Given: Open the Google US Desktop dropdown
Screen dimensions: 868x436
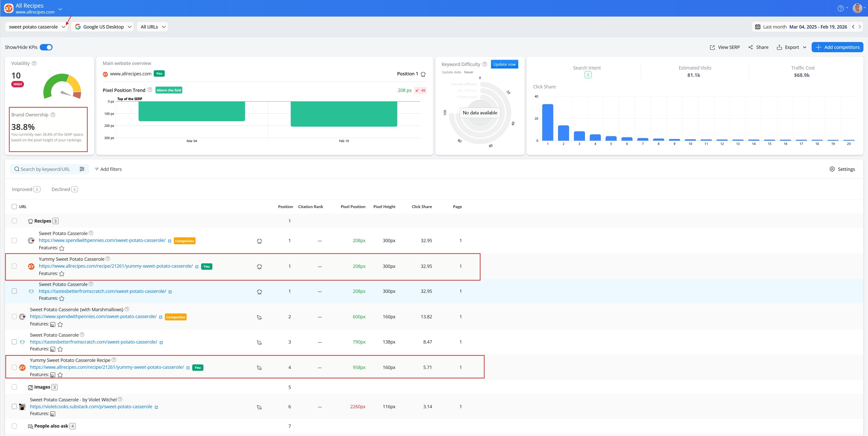Looking at the screenshot, I should 102,27.
